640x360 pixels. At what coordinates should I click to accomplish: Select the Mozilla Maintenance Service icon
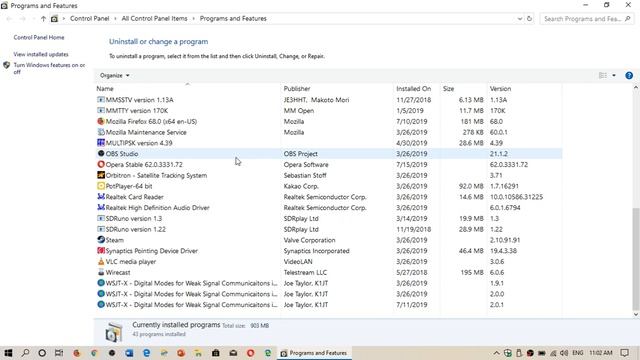[101, 132]
